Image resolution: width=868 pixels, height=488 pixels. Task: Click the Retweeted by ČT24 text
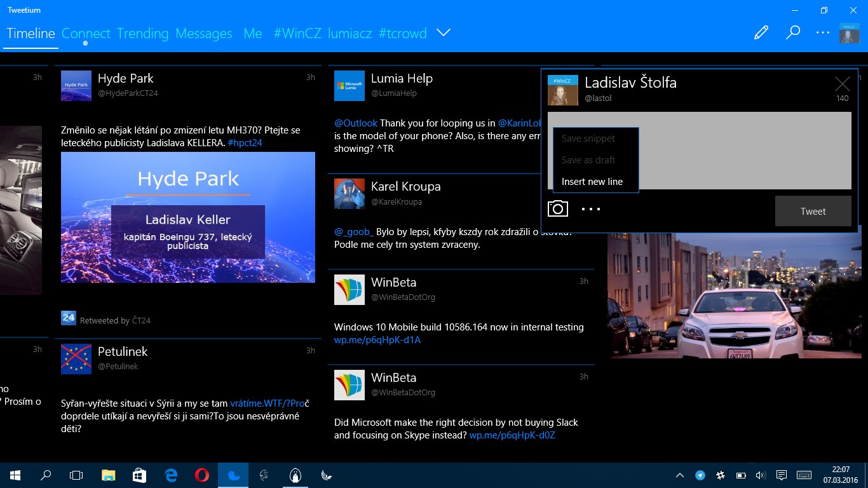(115, 321)
